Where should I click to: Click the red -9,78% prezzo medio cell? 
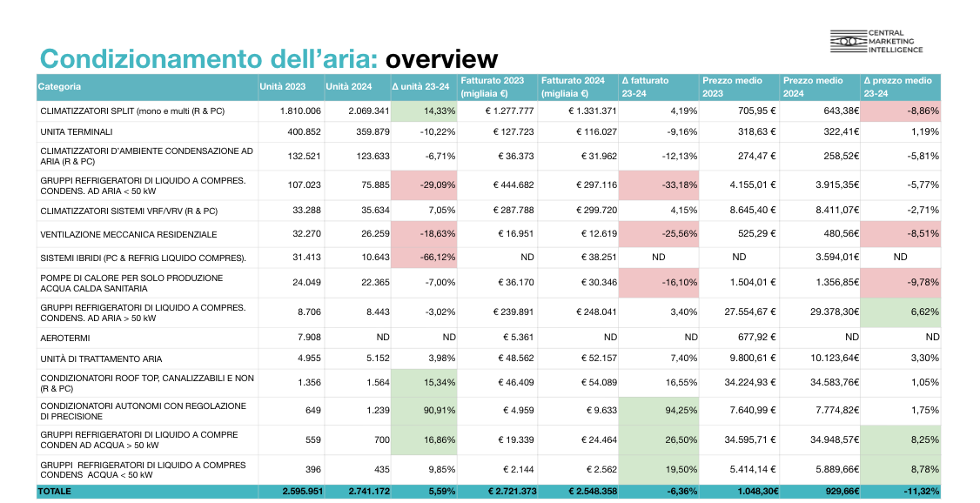pyautogui.click(x=902, y=283)
